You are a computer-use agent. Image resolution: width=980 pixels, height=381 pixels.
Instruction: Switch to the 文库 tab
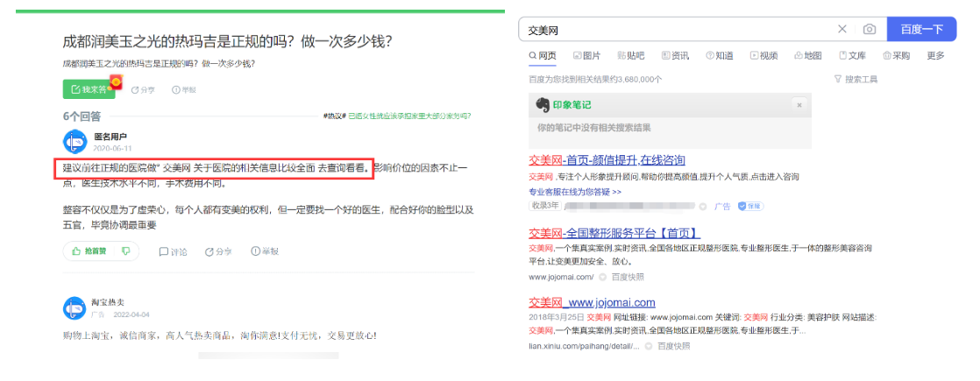(853, 55)
